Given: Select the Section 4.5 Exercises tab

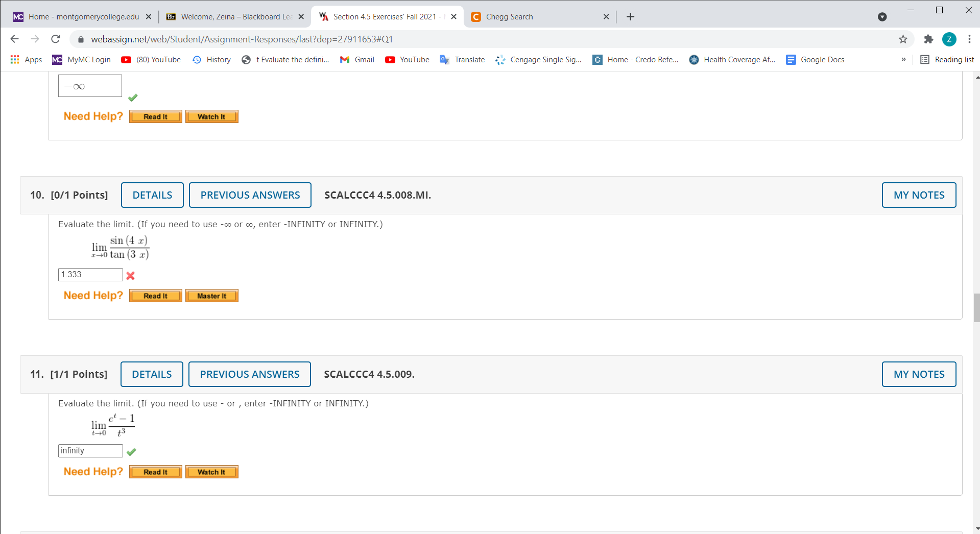Looking at the screenshot, I should click(x=388, y=17).
